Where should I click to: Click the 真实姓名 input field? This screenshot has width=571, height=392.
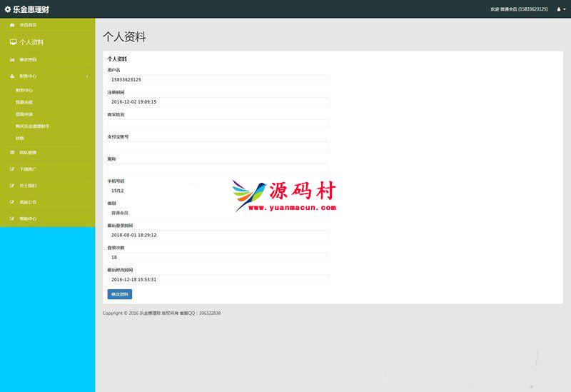[218, 124]
